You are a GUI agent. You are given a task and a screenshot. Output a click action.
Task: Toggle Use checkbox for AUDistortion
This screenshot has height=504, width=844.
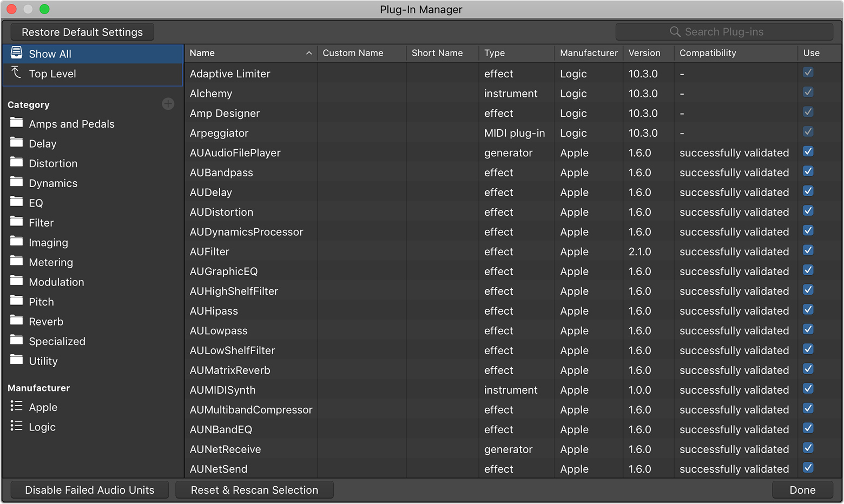click(808, 211)
